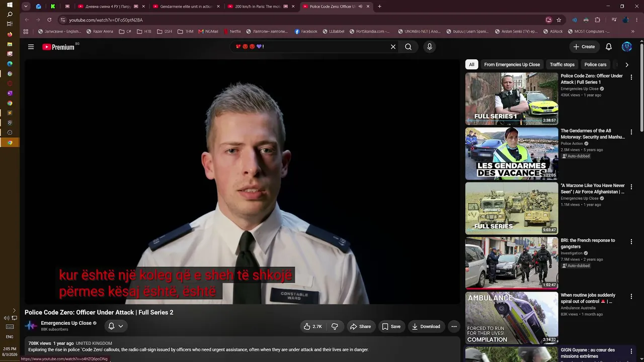The width and height of the screenshot is (644, 362).
Task: Show the hidden bookmarks overflow chevron
Action: (x=632, y=31)
